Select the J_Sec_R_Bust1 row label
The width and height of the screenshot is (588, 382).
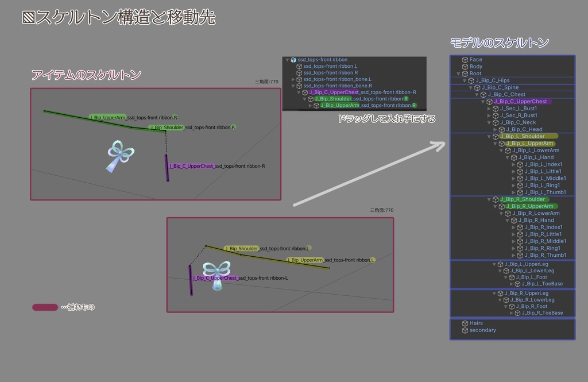point(519,115)
